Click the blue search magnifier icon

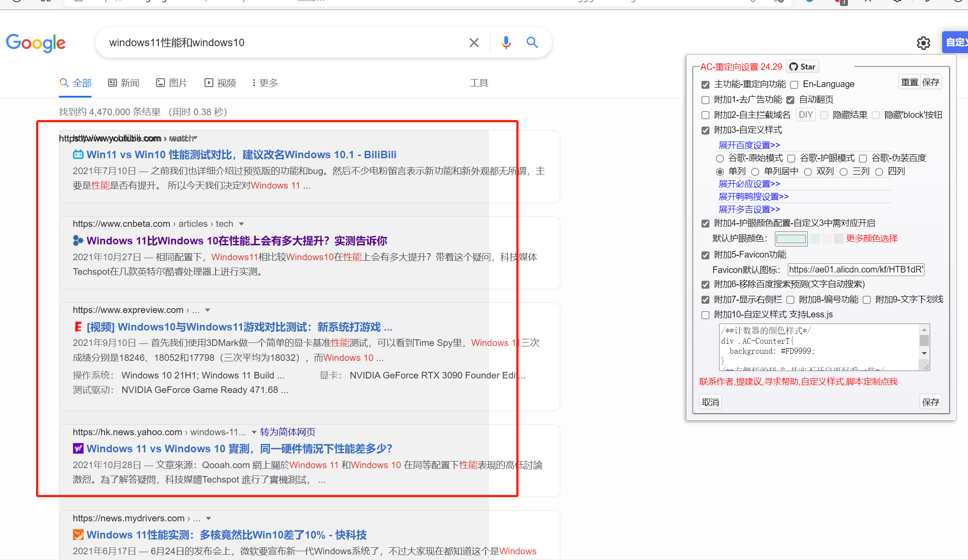(532, 43)
